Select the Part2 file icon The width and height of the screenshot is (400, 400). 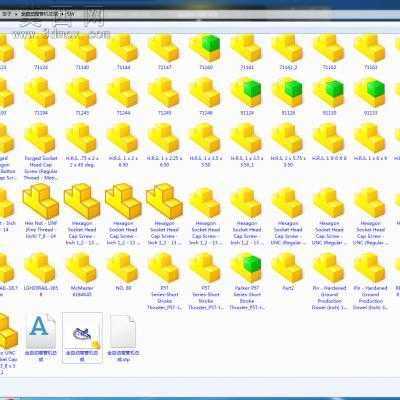click(x=288, y=268)
